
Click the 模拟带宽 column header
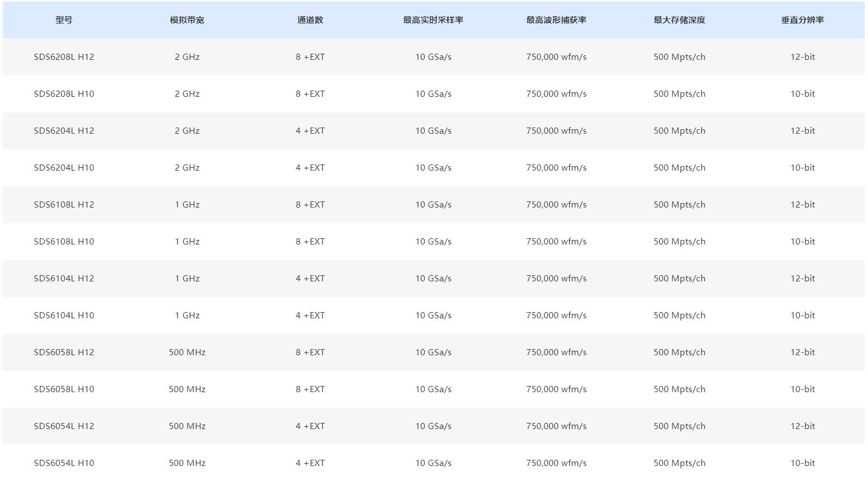(187, 20)
